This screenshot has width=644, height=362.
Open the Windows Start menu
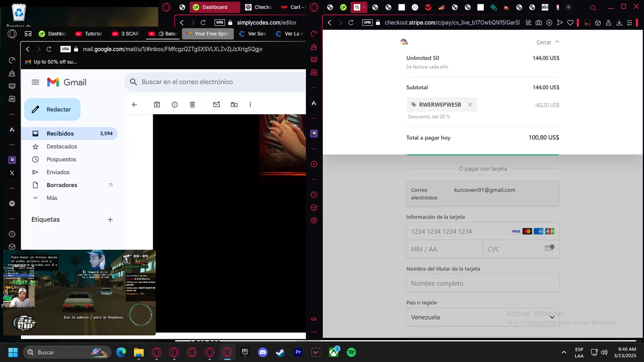[13, 353]
